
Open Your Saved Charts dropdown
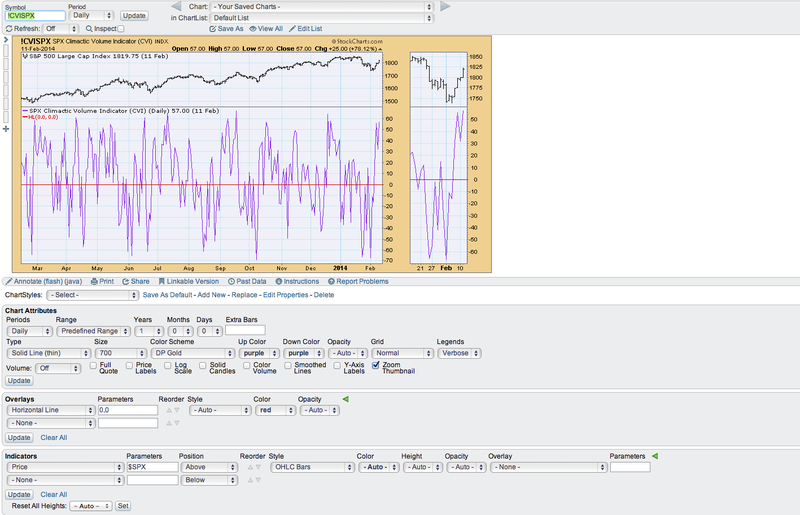pyautogui.click(x=321, y=7)
